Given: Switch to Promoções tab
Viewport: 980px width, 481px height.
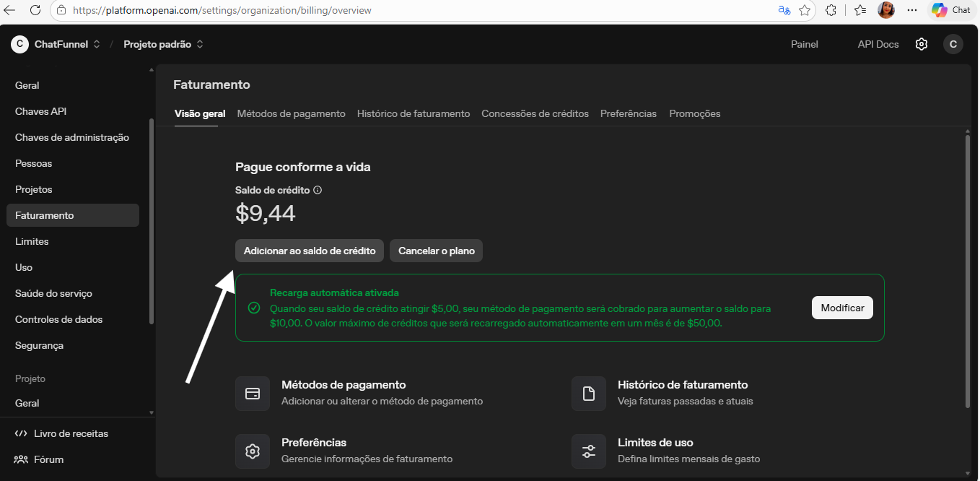Looking at the screenshot, I should coord(695,113).
